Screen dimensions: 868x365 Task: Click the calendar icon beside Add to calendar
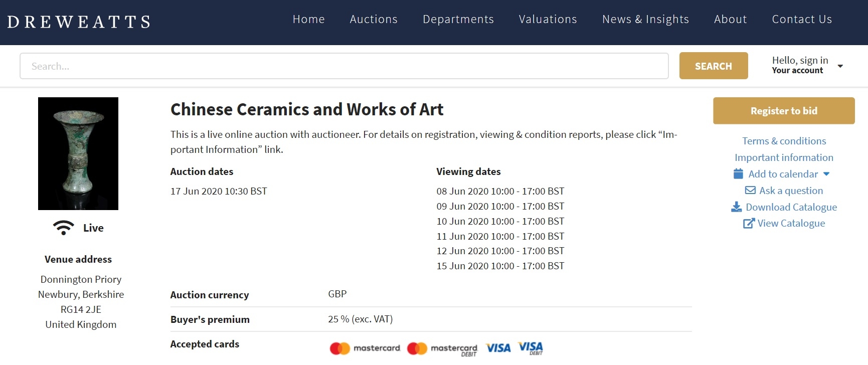pyautogui.click(x=738, y=174)
